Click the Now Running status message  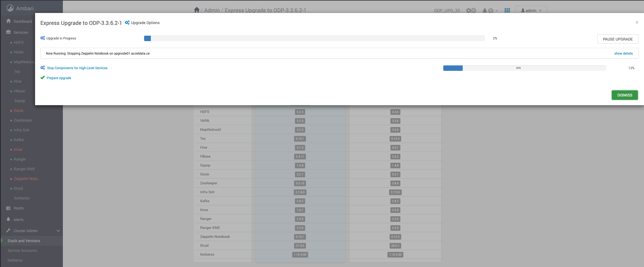click(x=98, y=54)
